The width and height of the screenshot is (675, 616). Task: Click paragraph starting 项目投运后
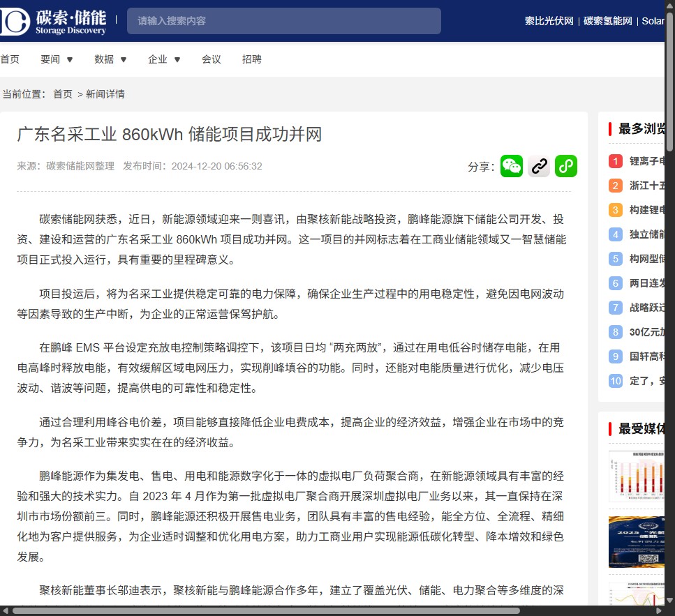pos(290,303)
